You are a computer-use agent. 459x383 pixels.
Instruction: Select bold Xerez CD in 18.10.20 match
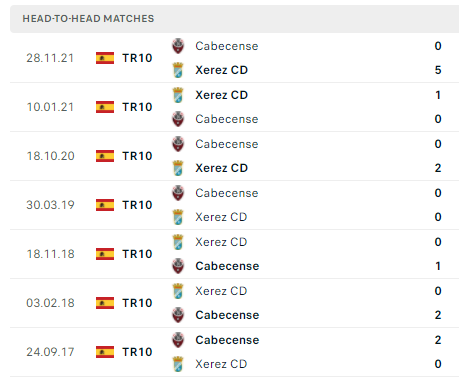pos(222,168)
